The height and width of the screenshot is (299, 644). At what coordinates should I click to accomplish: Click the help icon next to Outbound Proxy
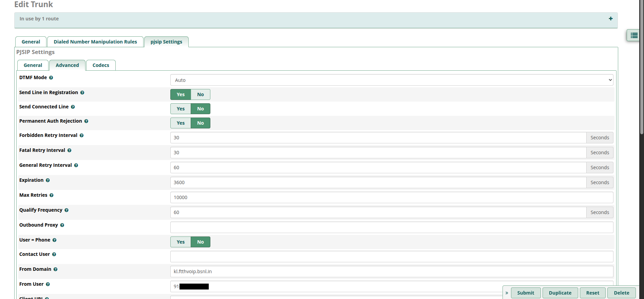62,225
